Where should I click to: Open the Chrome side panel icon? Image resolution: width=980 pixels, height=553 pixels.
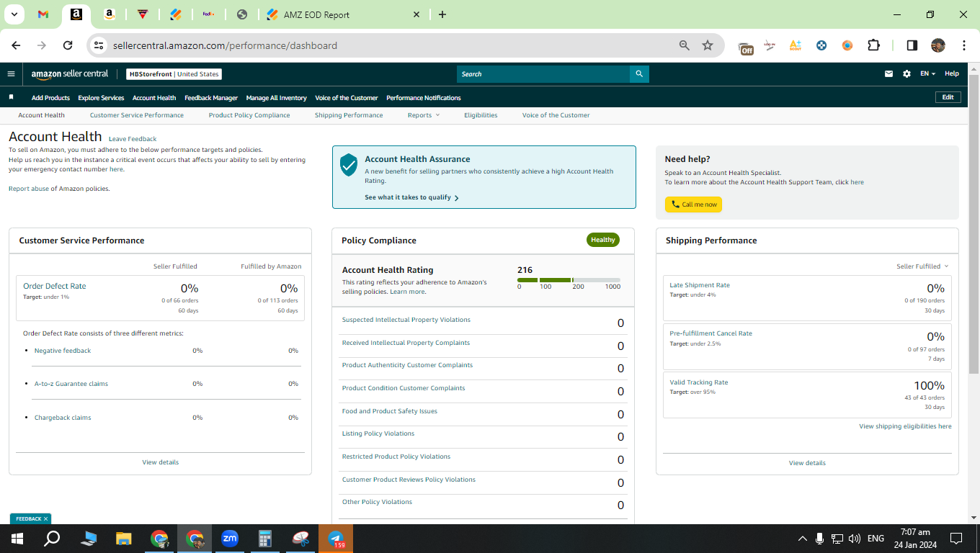(912, 45)
